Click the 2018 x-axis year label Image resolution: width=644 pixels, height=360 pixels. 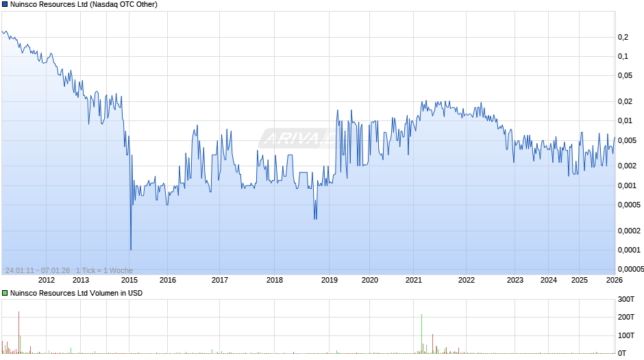(274, 280)
